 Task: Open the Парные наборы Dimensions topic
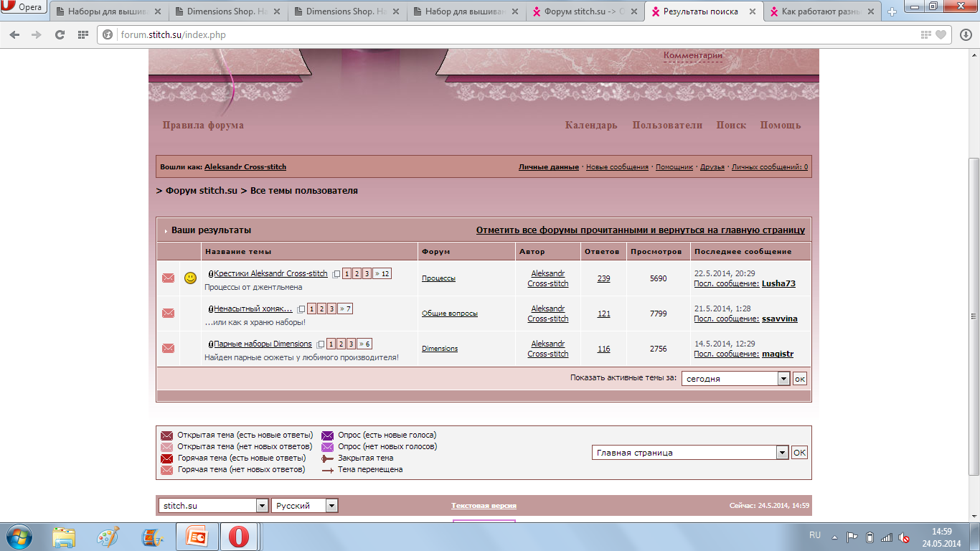[x=263, y=344]
